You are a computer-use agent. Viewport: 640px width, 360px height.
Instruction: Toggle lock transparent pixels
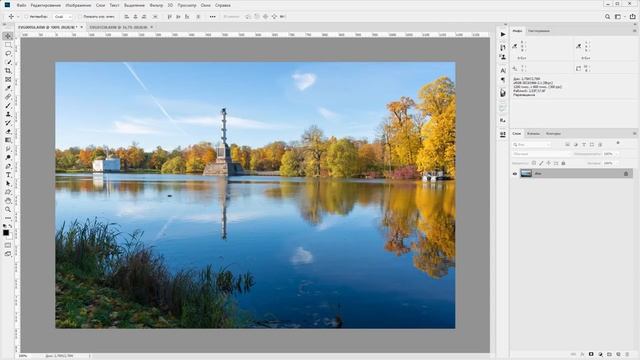[x=534, y=163]
